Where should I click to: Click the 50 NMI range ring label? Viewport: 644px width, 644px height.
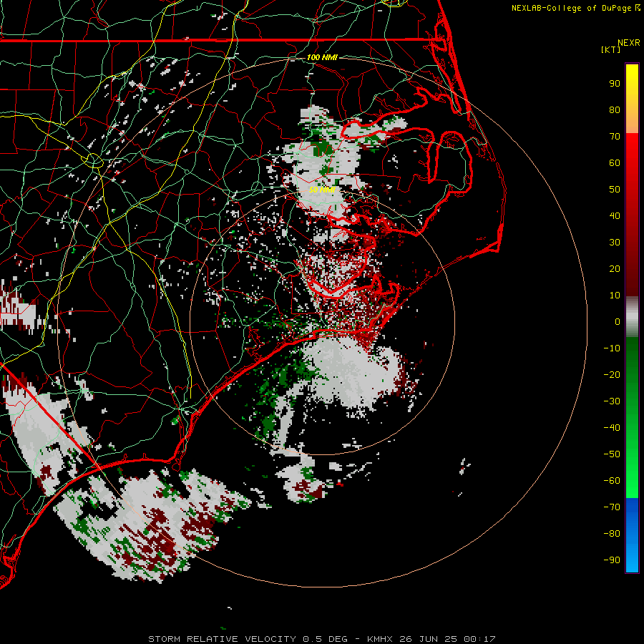pyautogui.click(x=322, y=190)
